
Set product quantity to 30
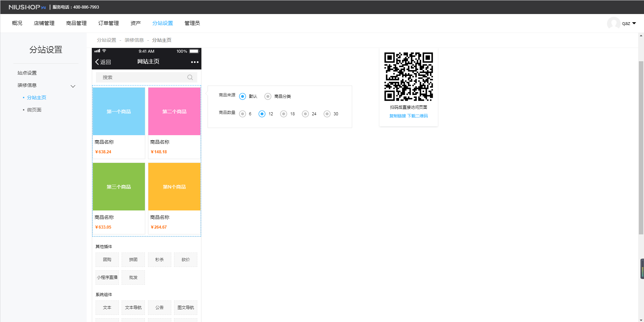click(x=327, y=114)
